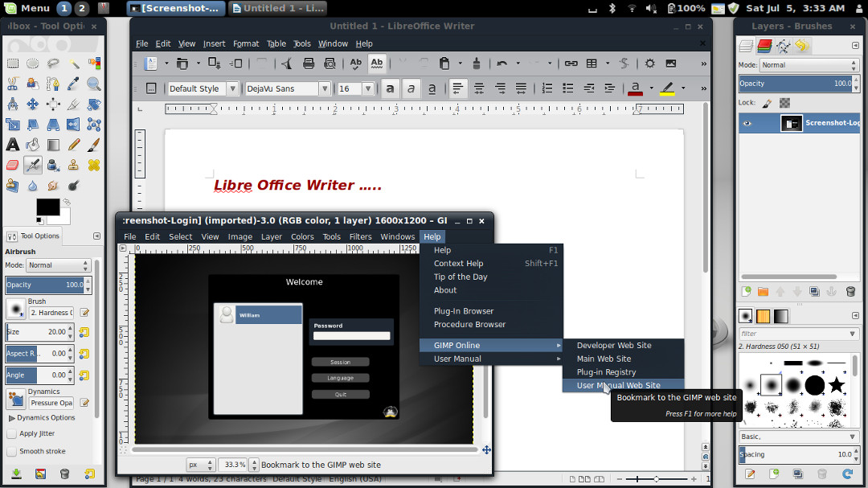Toggle italic formatting in Writer
This screenshot has height=488, width=868.
pyautogui.click(x=411, y=88)
